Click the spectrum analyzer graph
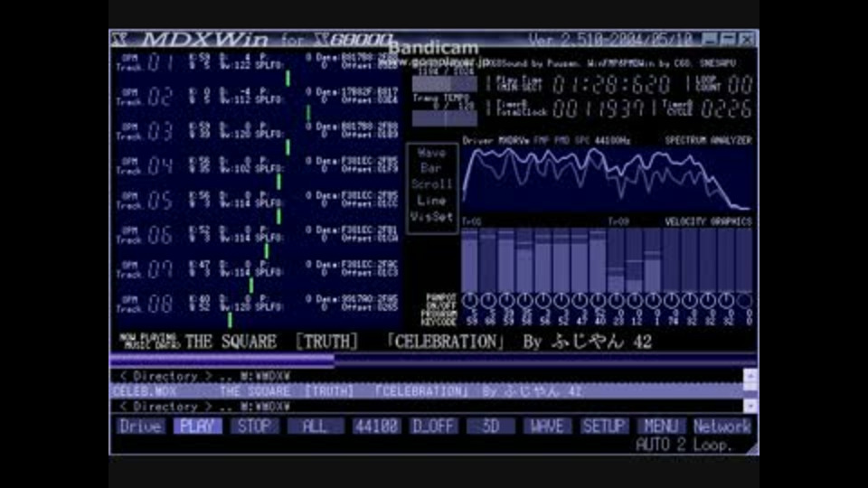 coord(608,181)
